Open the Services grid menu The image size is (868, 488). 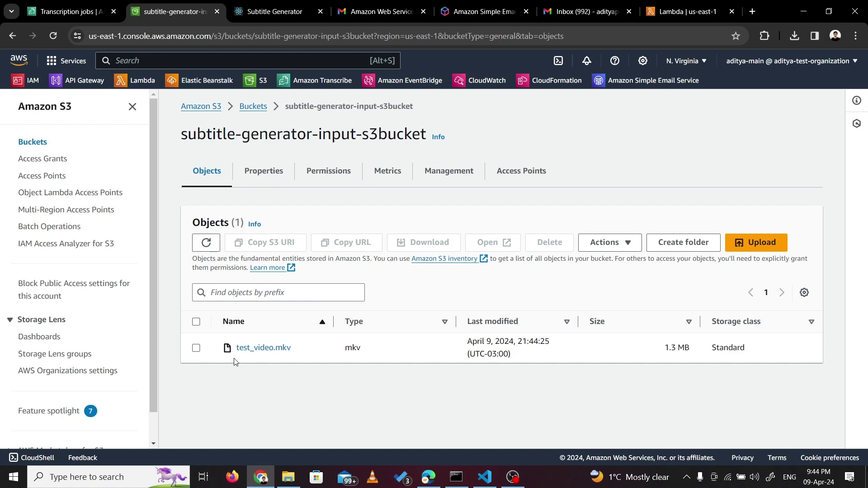pos(66,61)
